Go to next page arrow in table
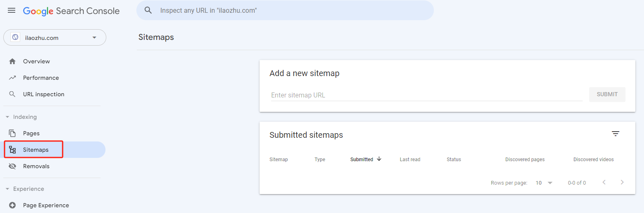 622,182
